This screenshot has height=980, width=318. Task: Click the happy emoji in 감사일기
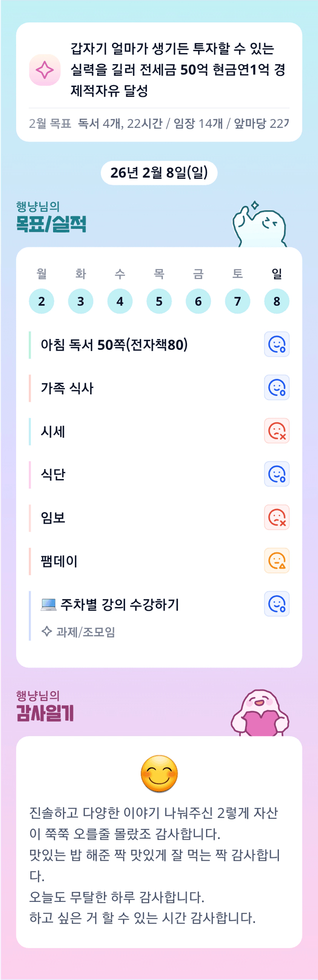click(x=159, y=773)
